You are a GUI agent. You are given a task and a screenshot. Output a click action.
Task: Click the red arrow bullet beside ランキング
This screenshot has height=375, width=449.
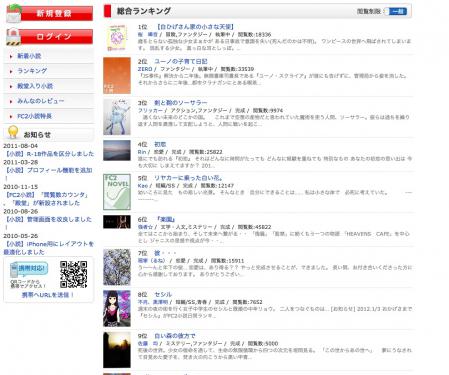(x=11, y=71)
